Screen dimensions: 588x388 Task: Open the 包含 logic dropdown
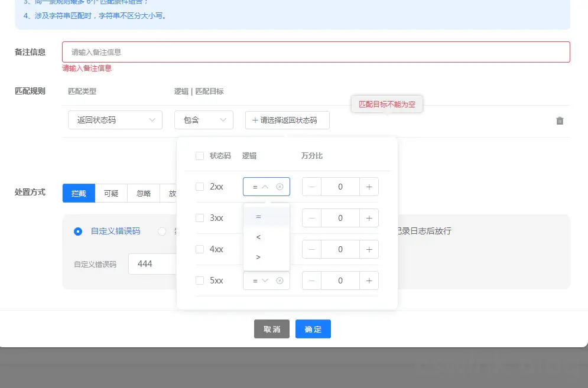203,120
